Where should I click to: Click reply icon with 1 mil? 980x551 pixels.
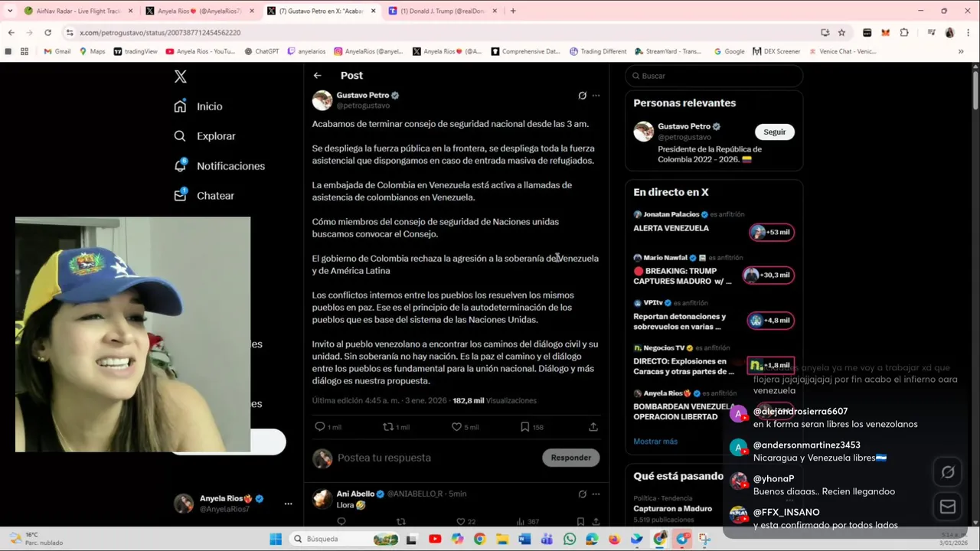click(328, 427)
